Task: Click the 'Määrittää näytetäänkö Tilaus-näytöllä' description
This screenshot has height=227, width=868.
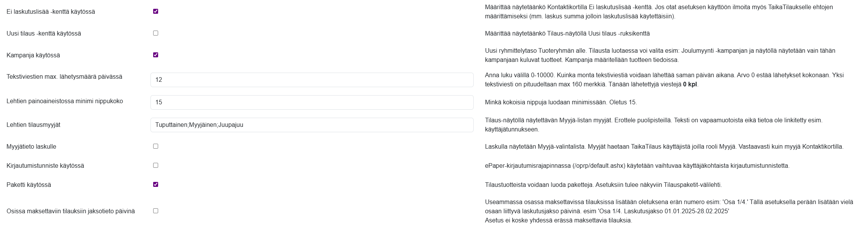Action: click(x=567, y=34)
